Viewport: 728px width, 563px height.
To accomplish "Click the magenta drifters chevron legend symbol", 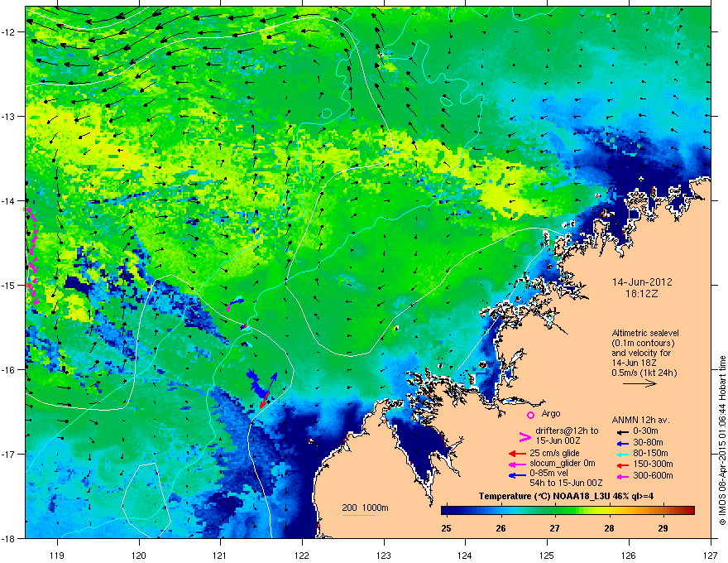I will tap(524, 436).
